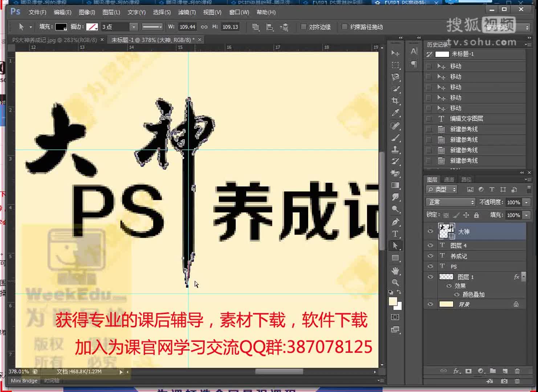Image resolution: width=538 pixels, height=392 pixels.
Task: Switch to the 路径 tab
Action: pyautogui.click(x=466, y=179)
